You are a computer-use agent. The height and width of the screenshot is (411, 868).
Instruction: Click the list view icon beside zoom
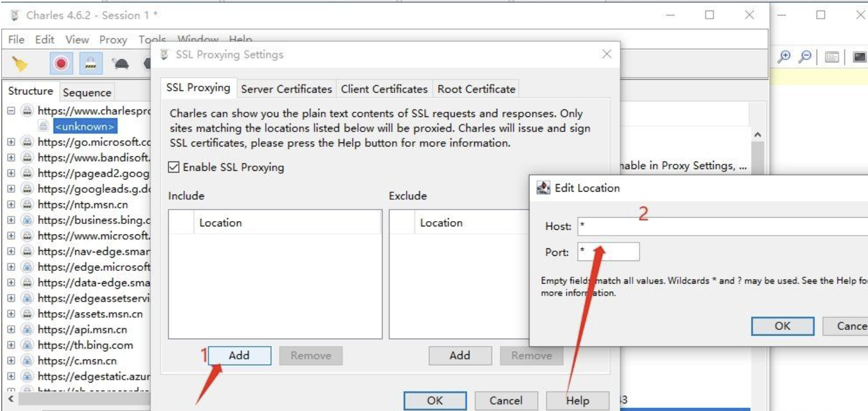coord(832,57)
